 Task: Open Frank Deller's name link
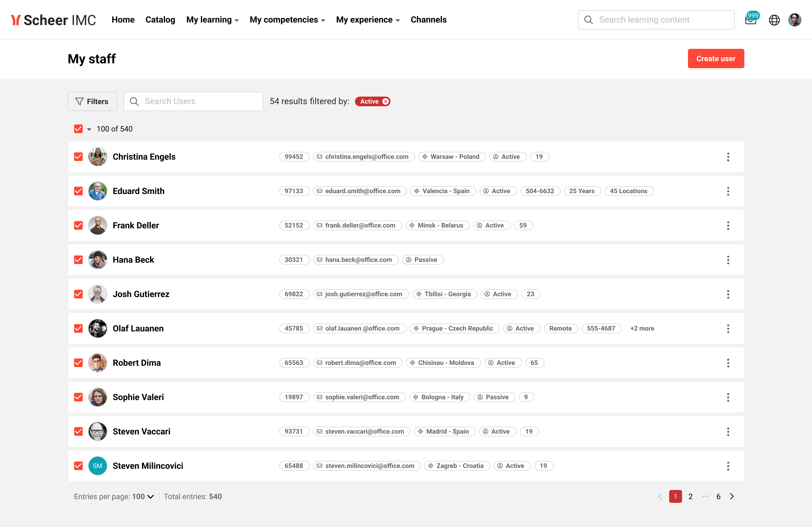[136, 225]
